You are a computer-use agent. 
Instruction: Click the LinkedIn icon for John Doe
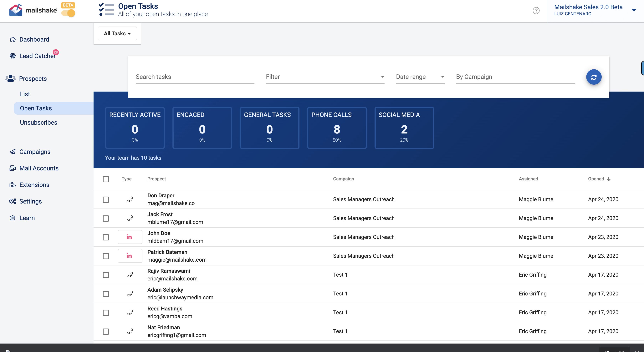[130, 237]
